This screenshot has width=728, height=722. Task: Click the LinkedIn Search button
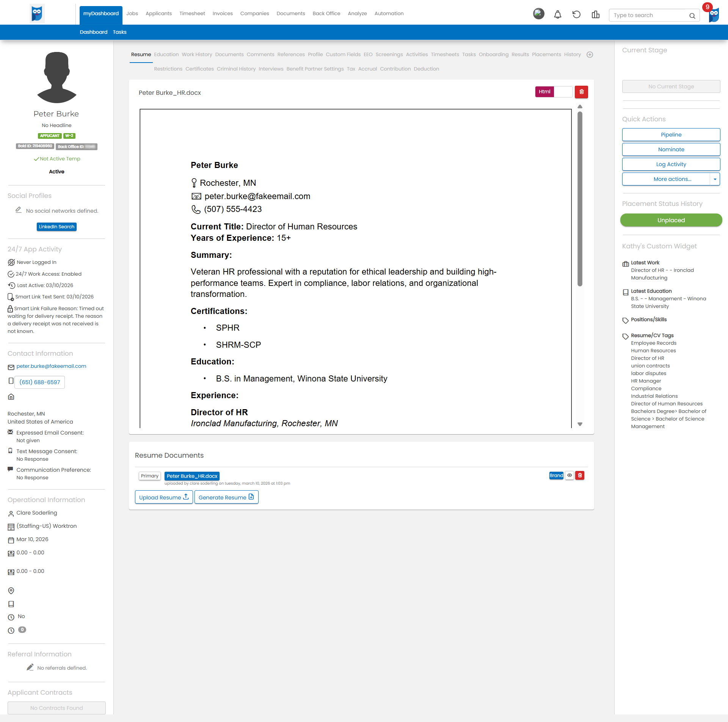56,227
